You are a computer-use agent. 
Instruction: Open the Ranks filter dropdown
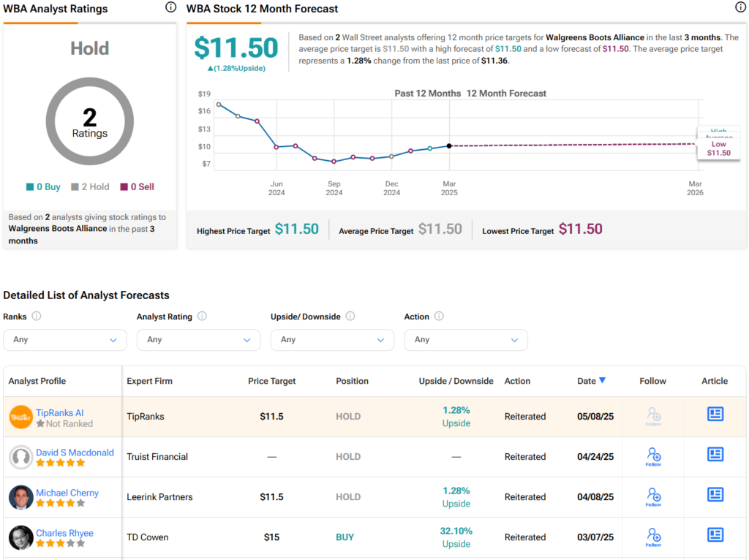pyautogui.click(x=65, y=340)
